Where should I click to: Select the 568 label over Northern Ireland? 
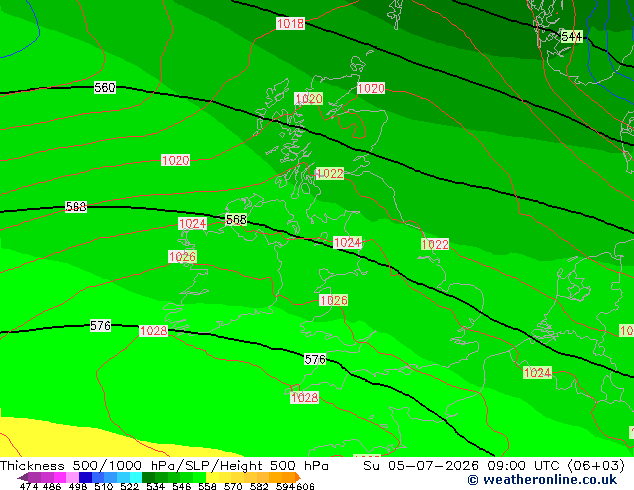(x=236, y=220)
